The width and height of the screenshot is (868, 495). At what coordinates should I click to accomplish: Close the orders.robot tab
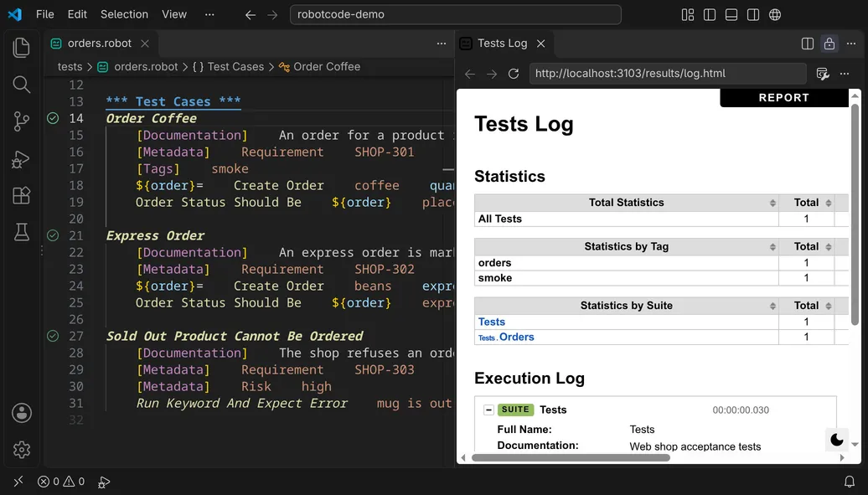pos(145,44)
